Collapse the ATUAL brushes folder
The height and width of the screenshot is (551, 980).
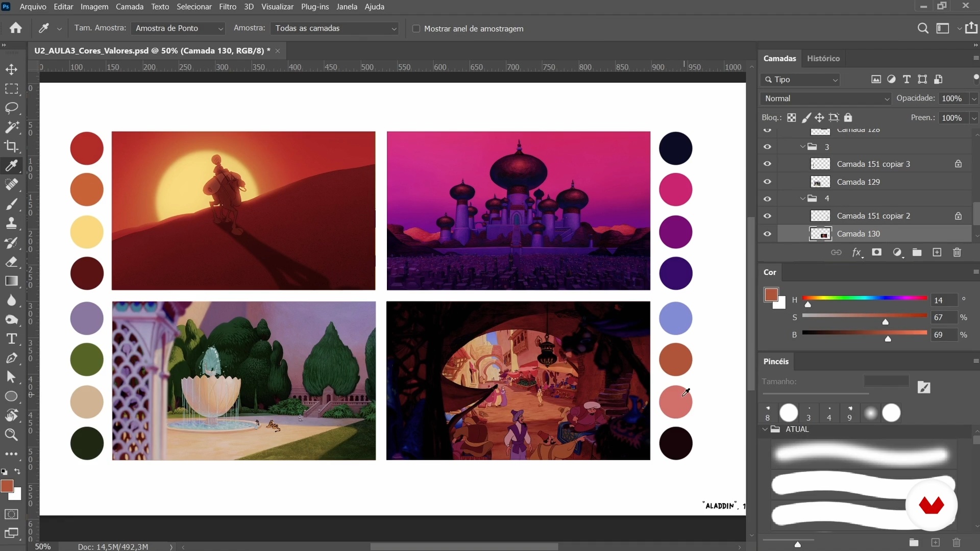[765, 430]
